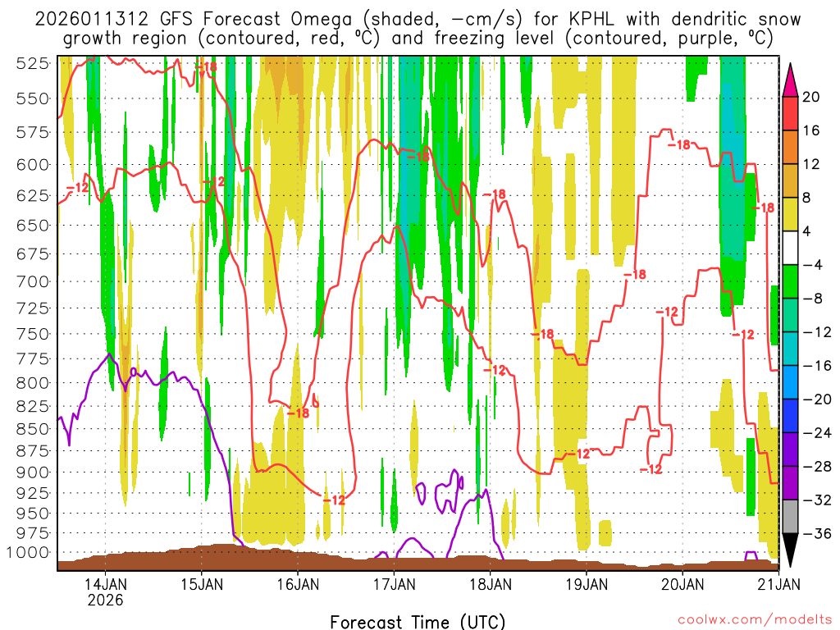Screen dimensions: 840x630
Task: Click the cyan -12 to -16 colorbar segment
Action: coord(790,349)
